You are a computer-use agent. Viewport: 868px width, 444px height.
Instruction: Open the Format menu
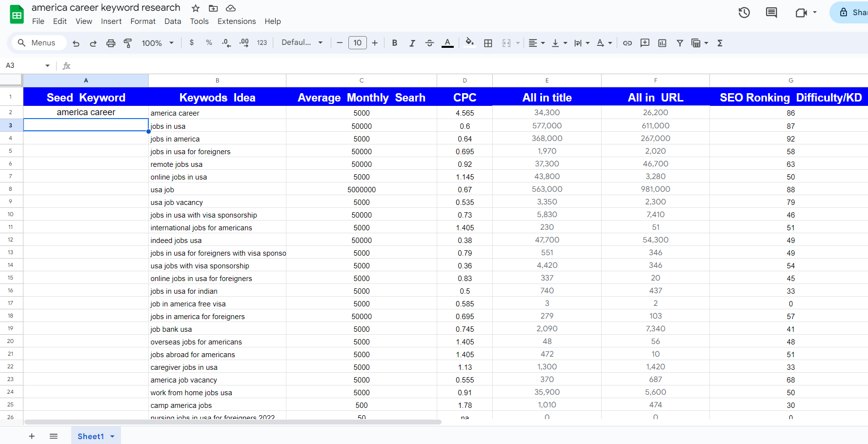[x=142, y=21]
